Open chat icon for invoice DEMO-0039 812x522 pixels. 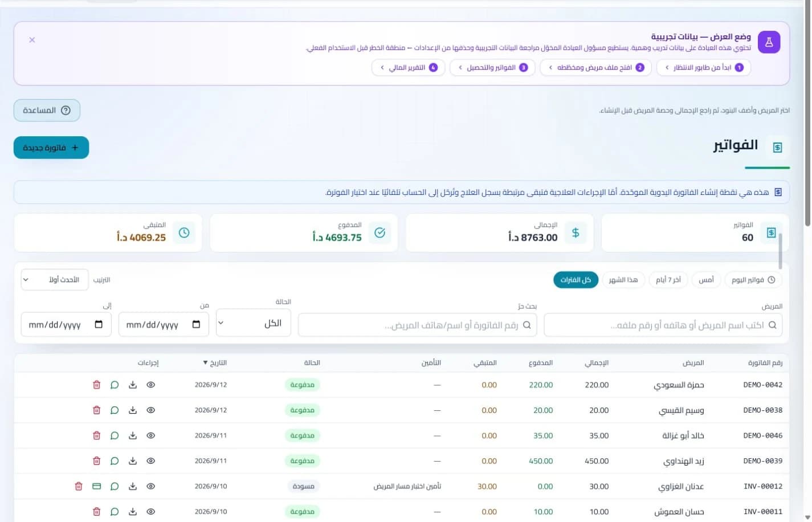pos(115,461)
